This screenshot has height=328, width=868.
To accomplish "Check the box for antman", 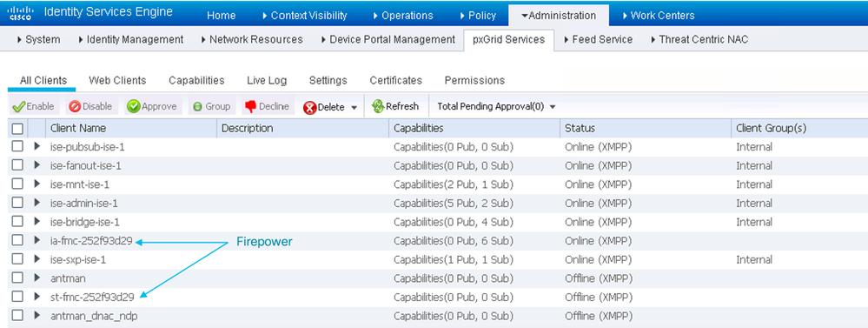I will coord(17,278).
